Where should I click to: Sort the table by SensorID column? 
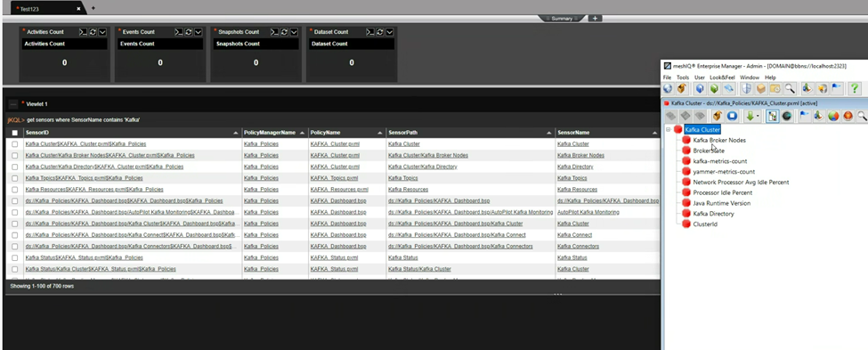click(x=132, y=133)
